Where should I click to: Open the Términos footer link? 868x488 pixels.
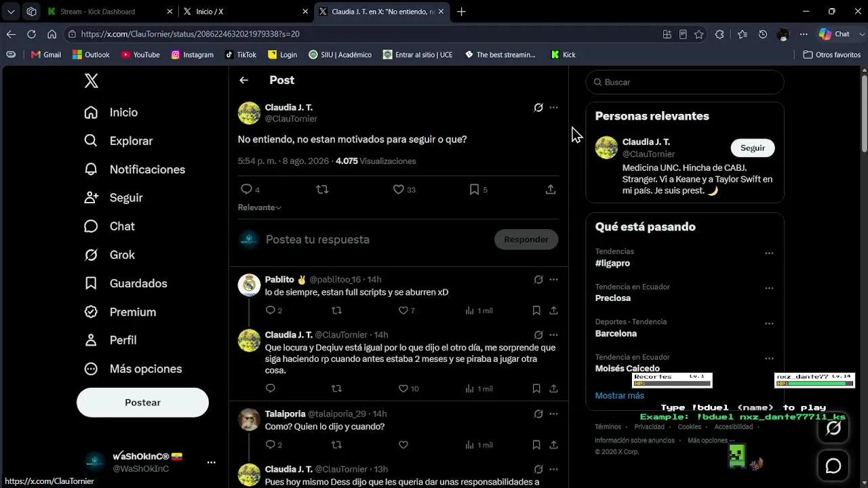click(x=608, y=427)
